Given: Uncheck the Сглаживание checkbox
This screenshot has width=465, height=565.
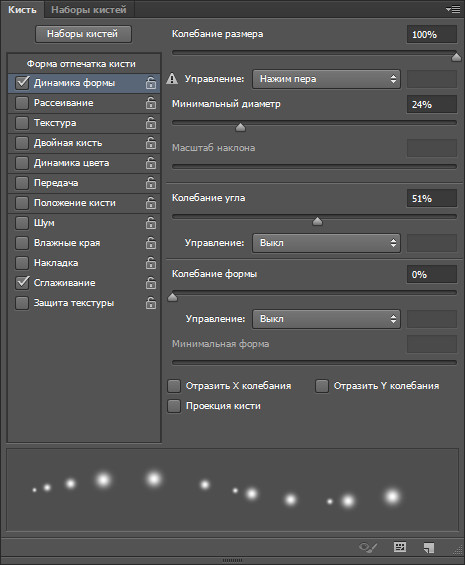Looking at the screenshot, I should click(x=22, y=283).
